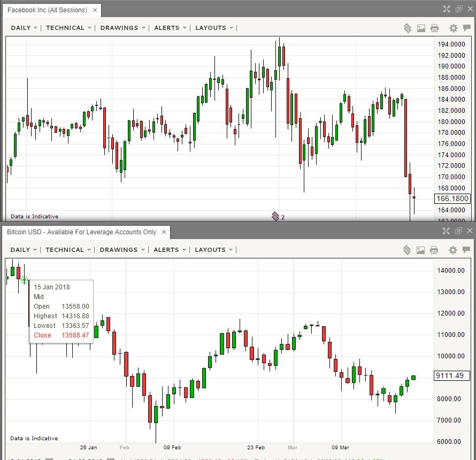The width and height of the screenshot is (476, 460).
Task: Open DRAWINGS menu in the Facebook chart
Action: click(122, 28)
